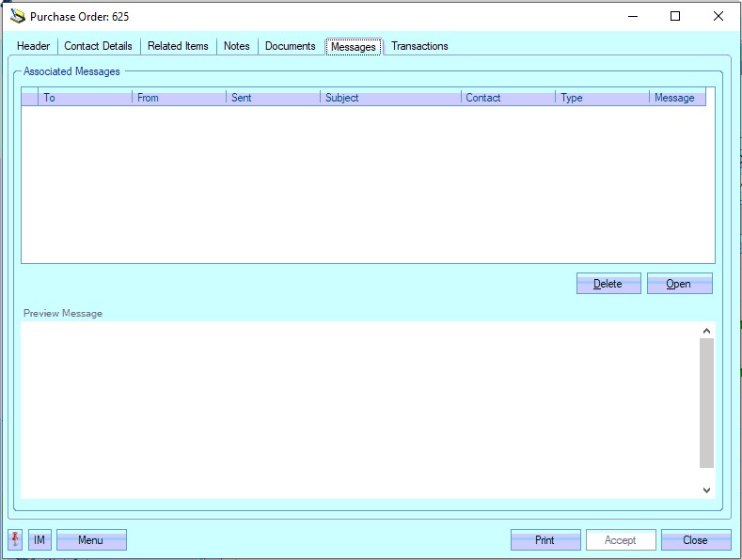
Task: Open the Menu button
Action: [x=91, y=540]
